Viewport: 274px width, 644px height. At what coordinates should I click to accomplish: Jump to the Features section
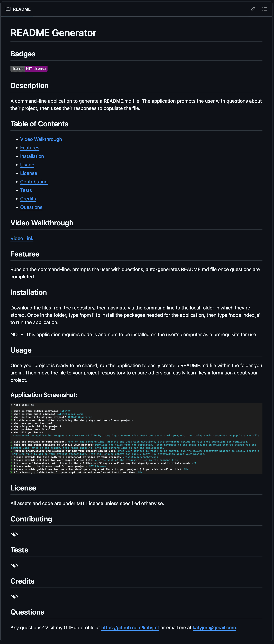coord(29,148)
